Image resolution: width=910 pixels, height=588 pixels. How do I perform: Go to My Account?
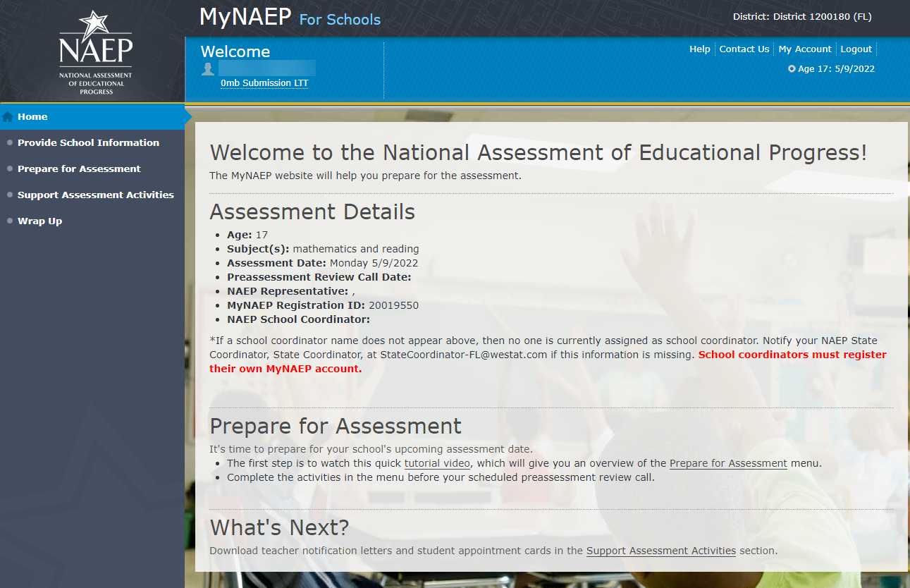805,49
